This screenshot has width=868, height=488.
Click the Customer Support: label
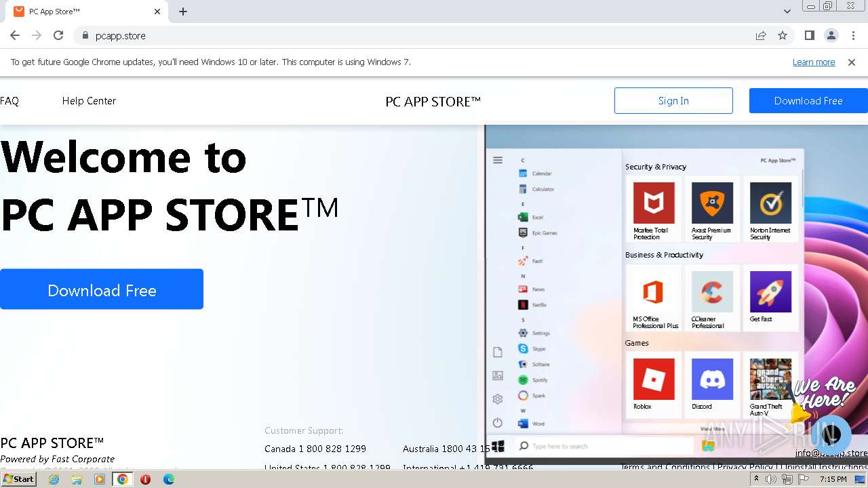click(x=304, y=430)
